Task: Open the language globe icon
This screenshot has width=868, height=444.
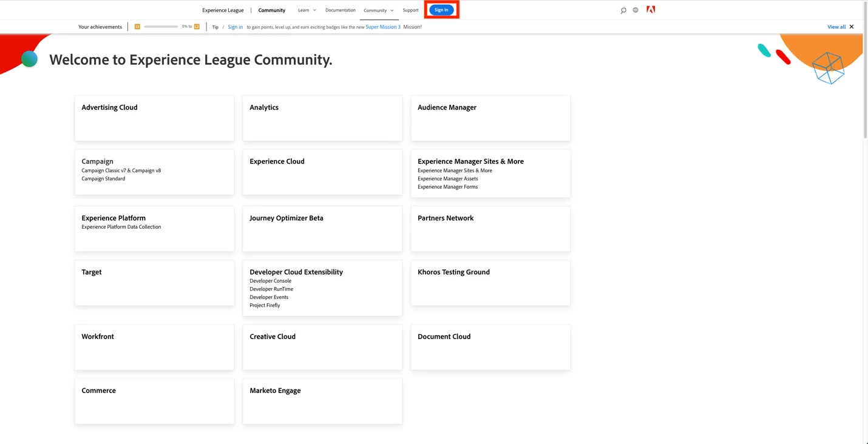Action: point(636,10)
